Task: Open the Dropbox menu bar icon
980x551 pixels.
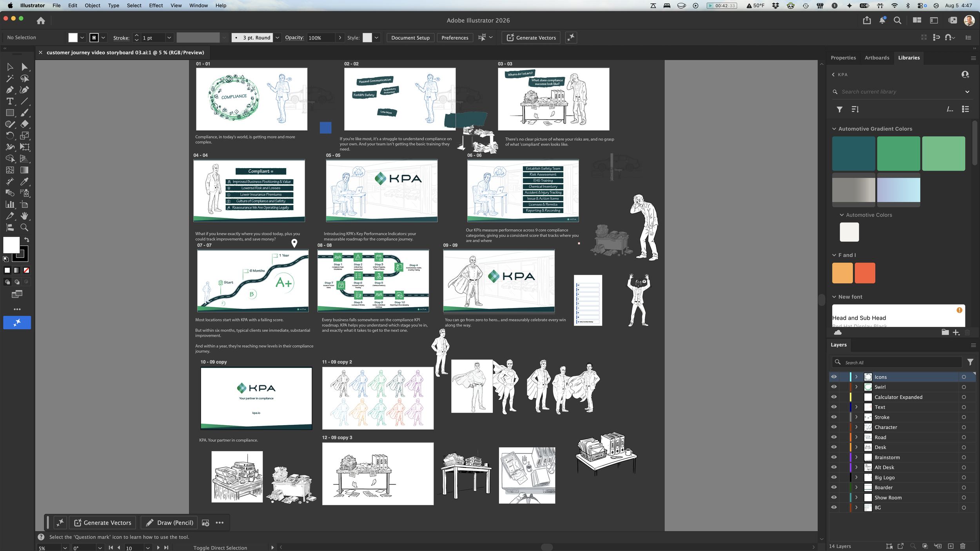Action: coord(775,5)
